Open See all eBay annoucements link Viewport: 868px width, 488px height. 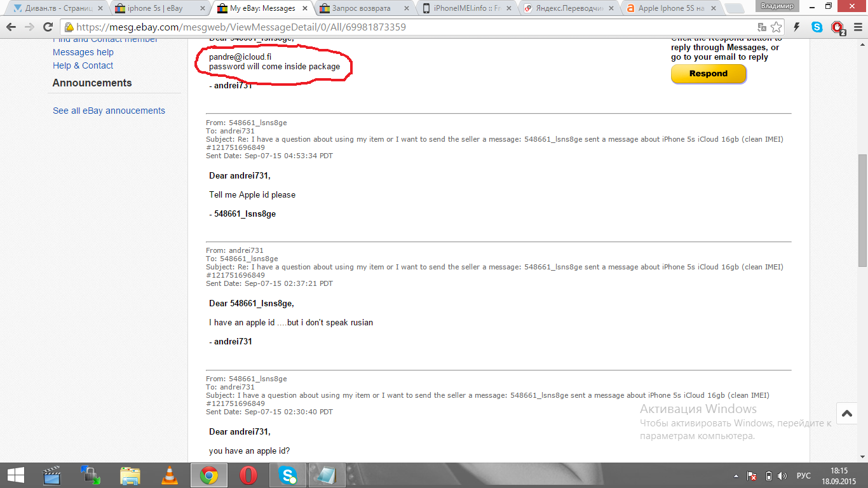[x=109, y=111]
